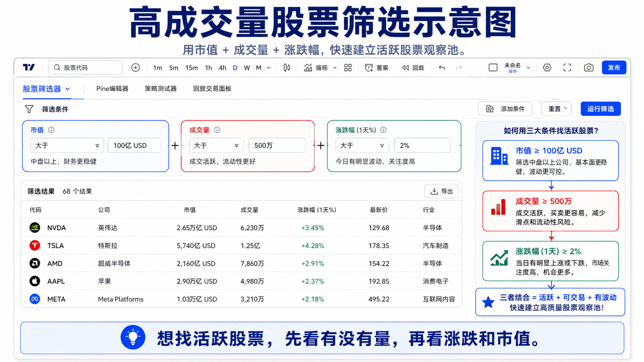Click the add symbol plus icon

point(136,68)
